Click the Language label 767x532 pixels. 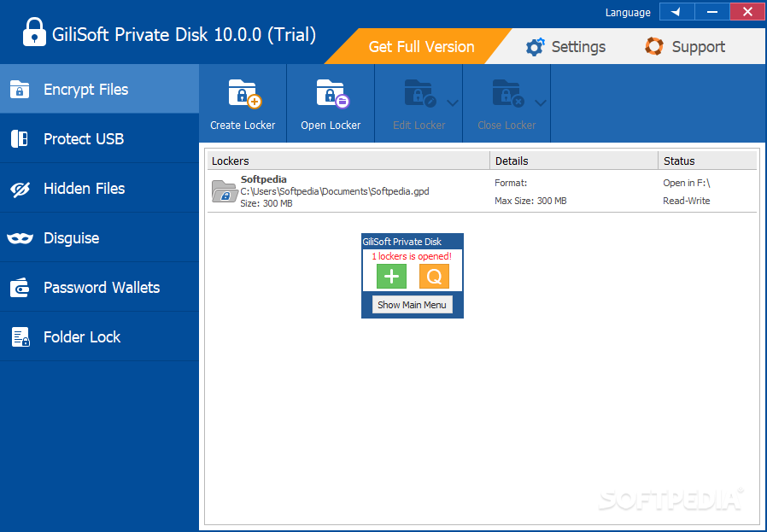(628, 13)
